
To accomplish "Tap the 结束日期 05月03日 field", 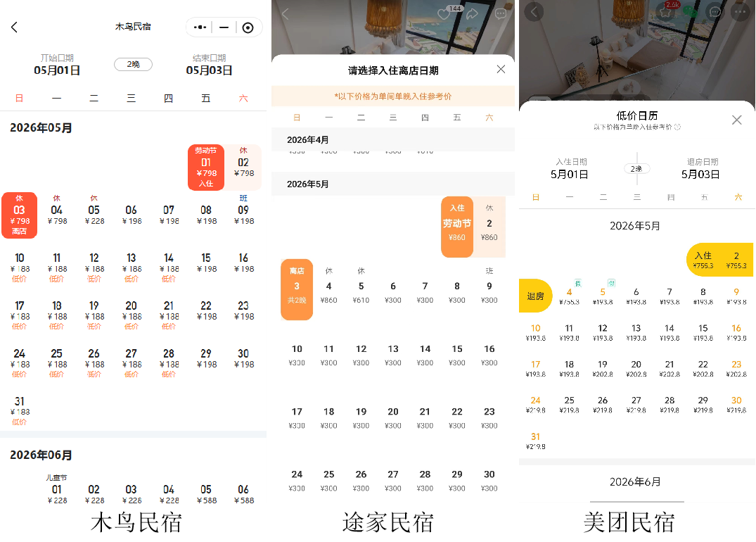I will point(209,65).
